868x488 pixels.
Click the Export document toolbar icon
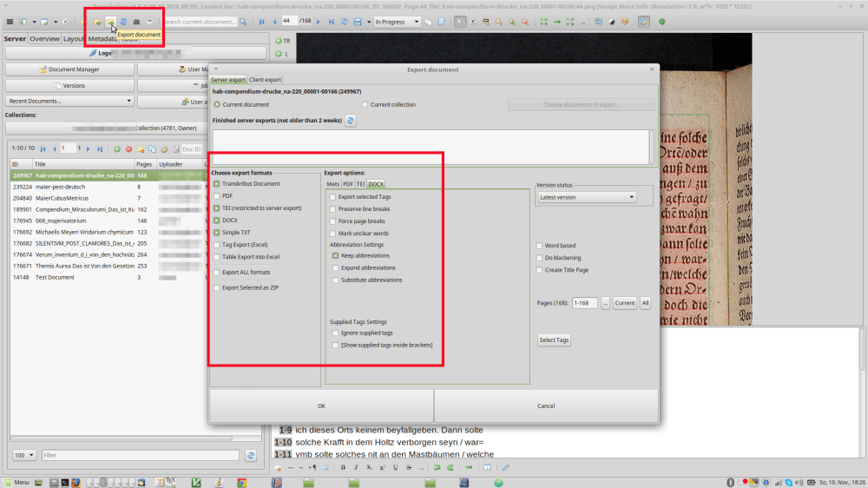click(110, 21)
